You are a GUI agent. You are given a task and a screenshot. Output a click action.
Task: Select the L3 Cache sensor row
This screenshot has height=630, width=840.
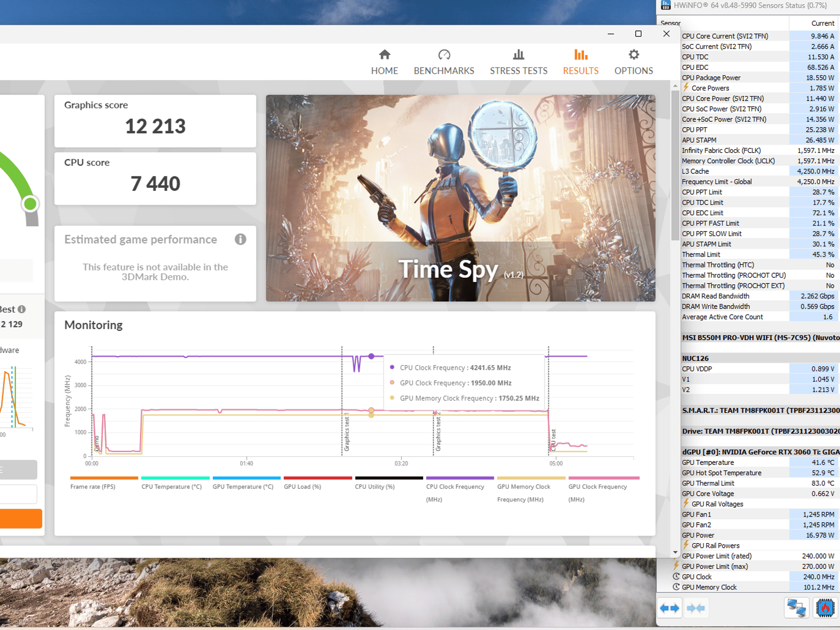pyautogui.click(x=760, y=171)
